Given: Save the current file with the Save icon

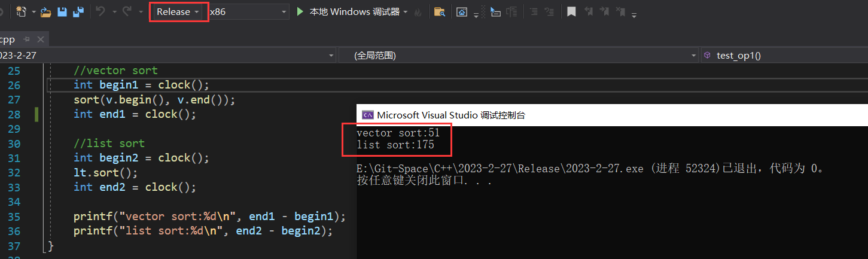Looking at the screenshot, I should (62, 12).
